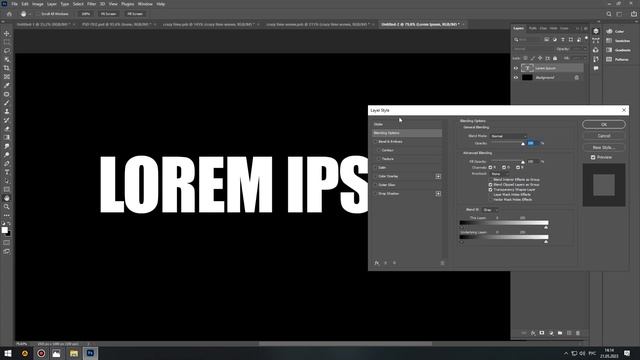Screen dimensions: 640x360
Task: Open the Blend If dropdown
Action: 490,210
